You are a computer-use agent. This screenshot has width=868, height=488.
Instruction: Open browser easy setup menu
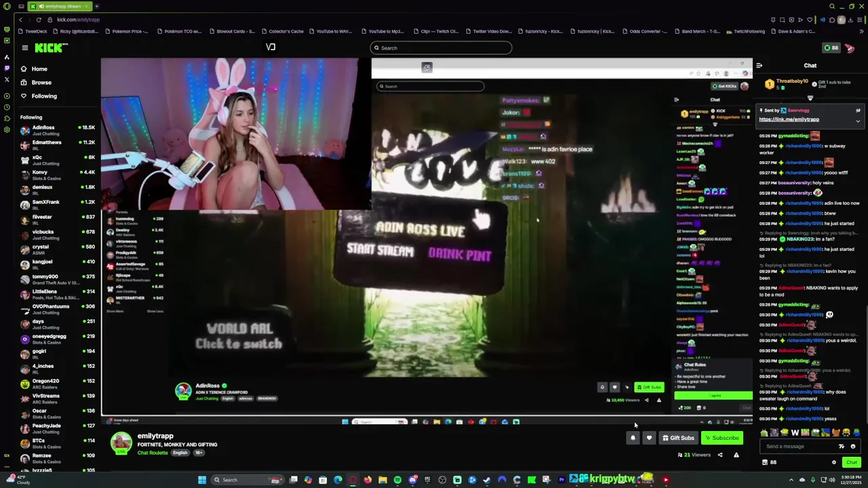point(861,20)
